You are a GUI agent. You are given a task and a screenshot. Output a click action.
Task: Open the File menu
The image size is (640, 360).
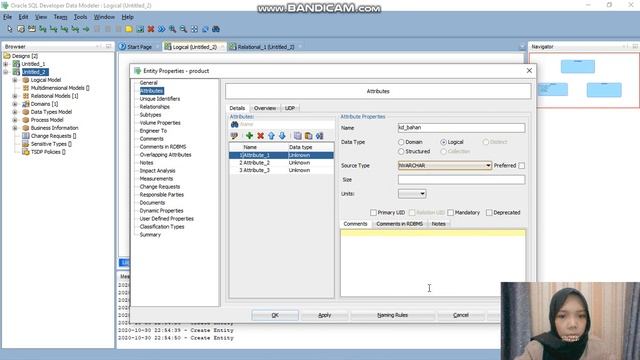coord(7,17)
